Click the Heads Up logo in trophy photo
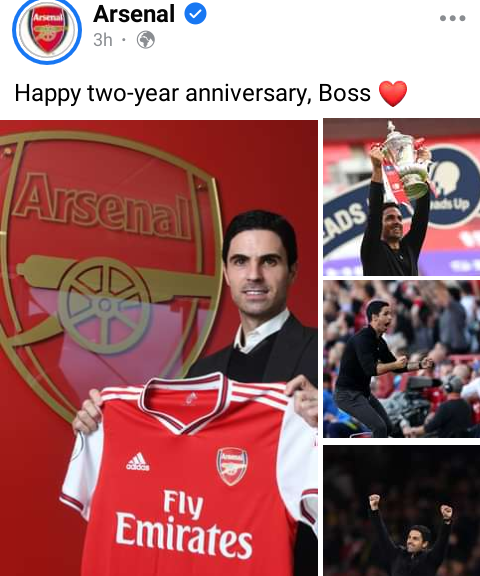480x576 pixels. coord(454,187)
